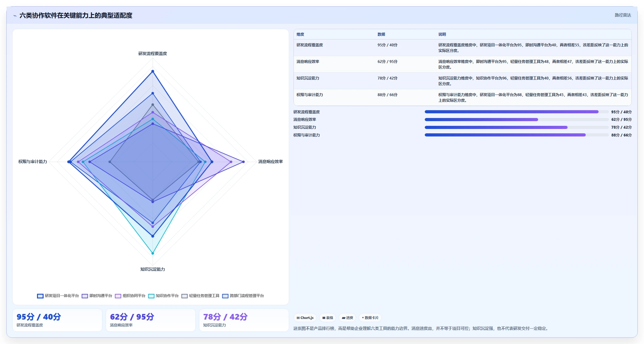The image size is (644, 344).
Task: Select the 知识沉淀能力 table row name
Action: tap(308, 78)
